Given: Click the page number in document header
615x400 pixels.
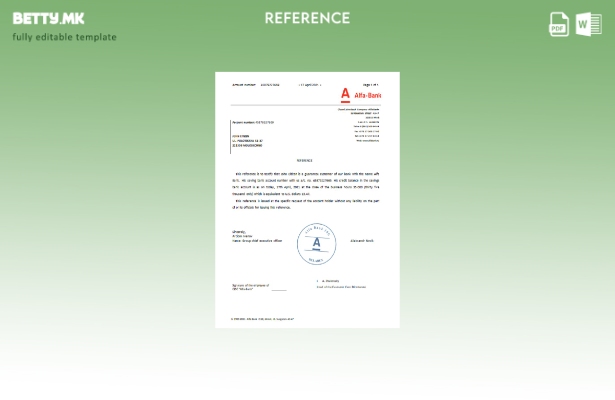Looking at the screenshot, I should [x=369, y=85].
